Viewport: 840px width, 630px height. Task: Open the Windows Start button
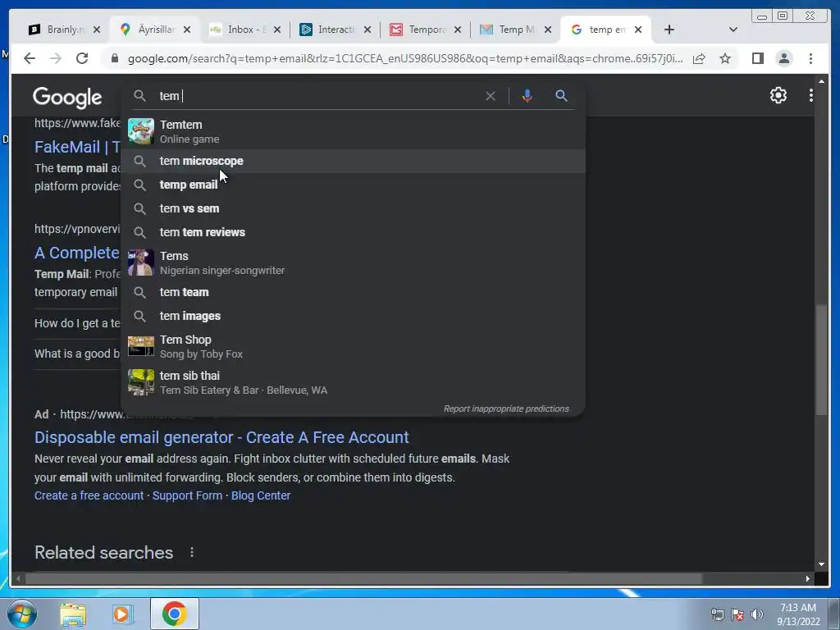[21, 614]
